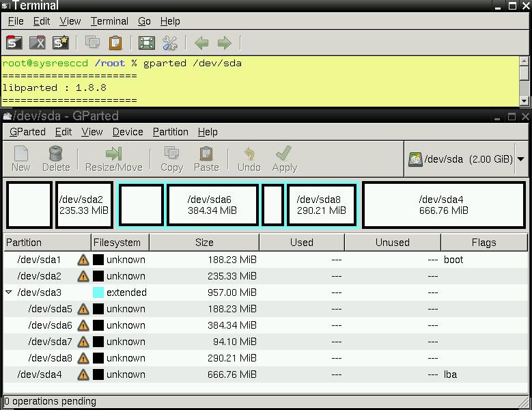The image size is (532, 410).
Task: Select /dev/sda6 block in partition map
Action: [212, 205]
